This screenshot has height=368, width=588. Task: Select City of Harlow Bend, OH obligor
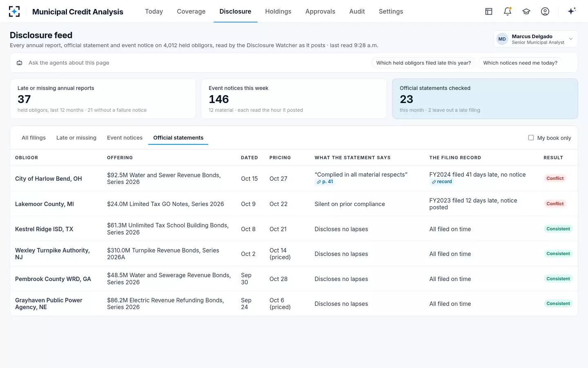[49, 179]
